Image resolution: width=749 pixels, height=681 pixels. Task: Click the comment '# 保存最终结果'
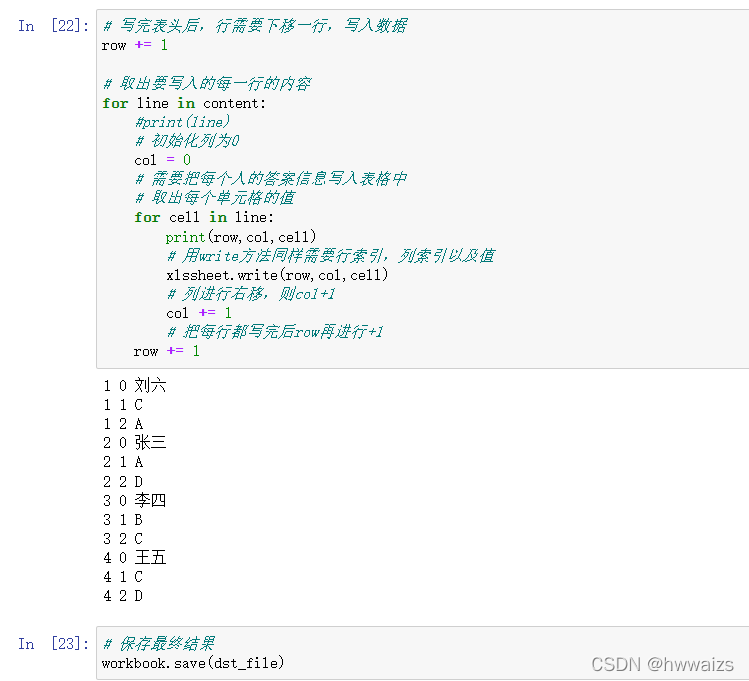[159, 644]
